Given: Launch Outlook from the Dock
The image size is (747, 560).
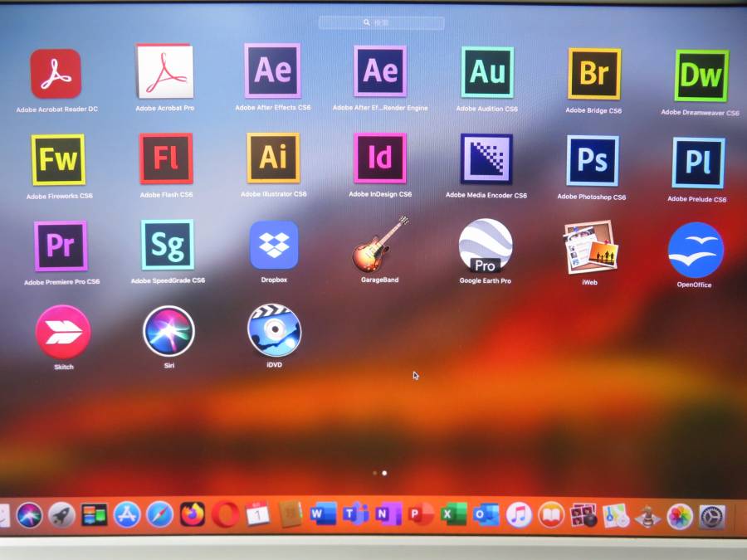Looking at the screenshot, I should 486,514.
